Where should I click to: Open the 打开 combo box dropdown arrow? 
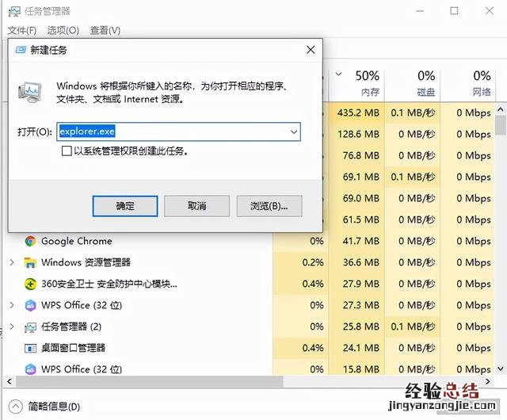tap(294, 132)
